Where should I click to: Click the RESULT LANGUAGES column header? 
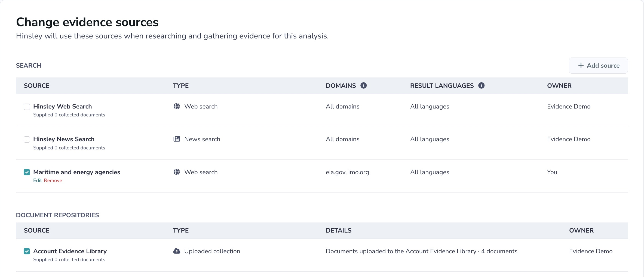tap(442, 86)
